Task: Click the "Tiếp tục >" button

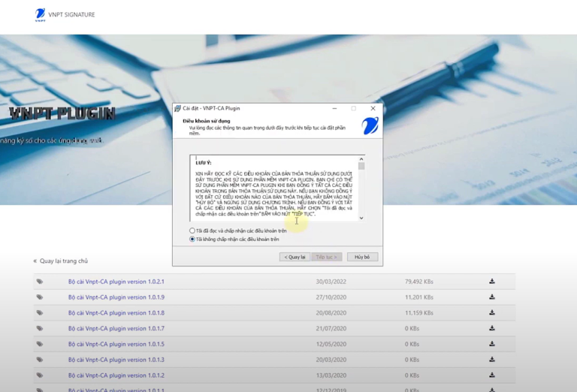Action: point(326,257)
